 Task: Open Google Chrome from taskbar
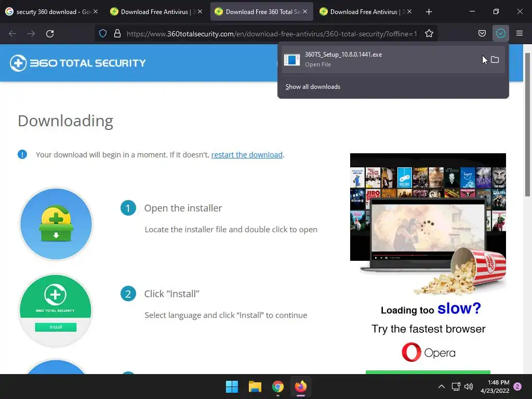click(278, 387)
